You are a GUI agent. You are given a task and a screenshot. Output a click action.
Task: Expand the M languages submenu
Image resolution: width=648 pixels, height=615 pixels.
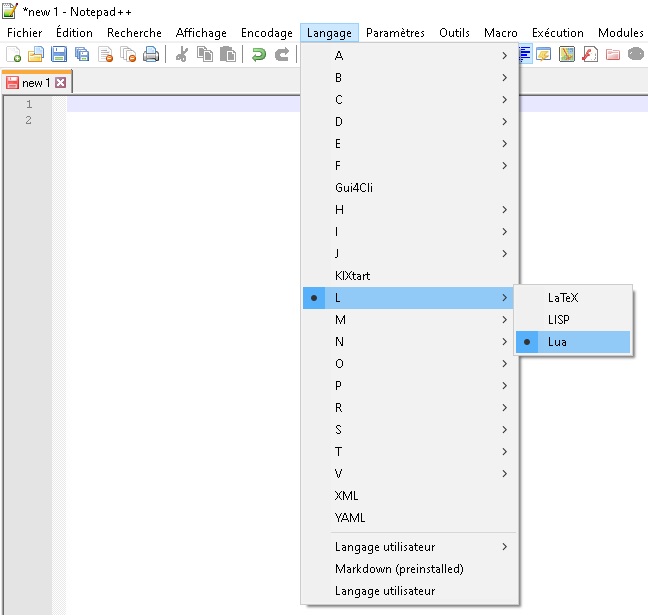coord(410,319)
